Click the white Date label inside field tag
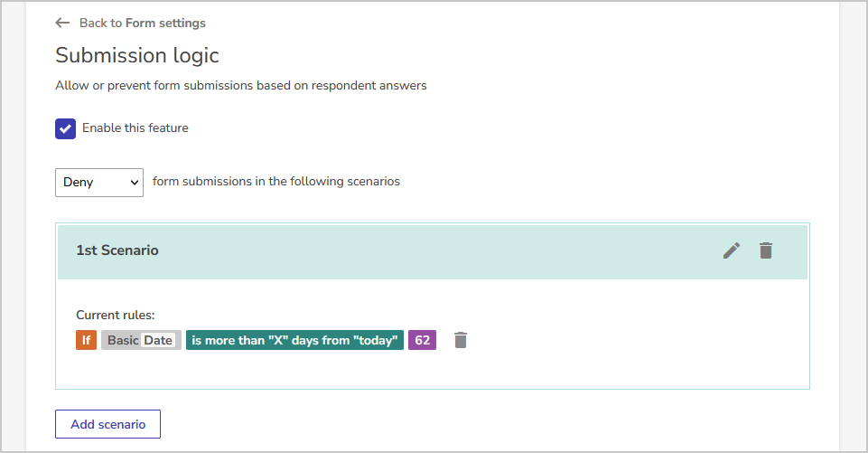Viewport: 868px width, 453px height. 158,340
